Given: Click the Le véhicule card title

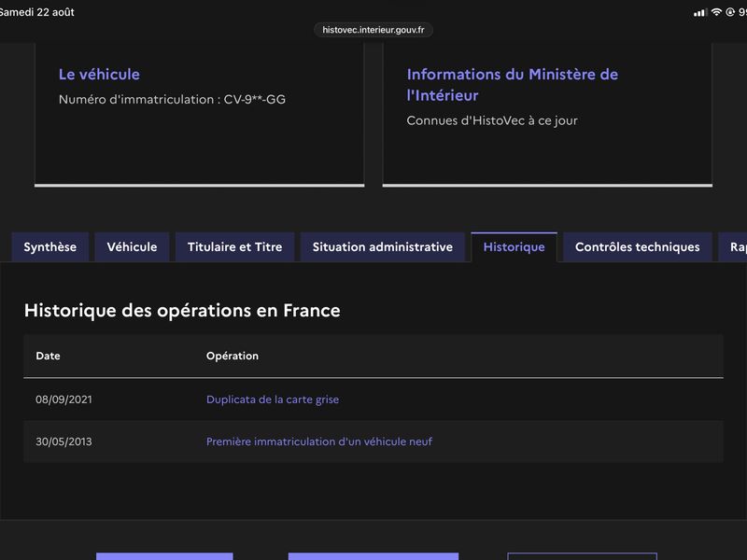Looking at the screenshot, I should (99, 75).
